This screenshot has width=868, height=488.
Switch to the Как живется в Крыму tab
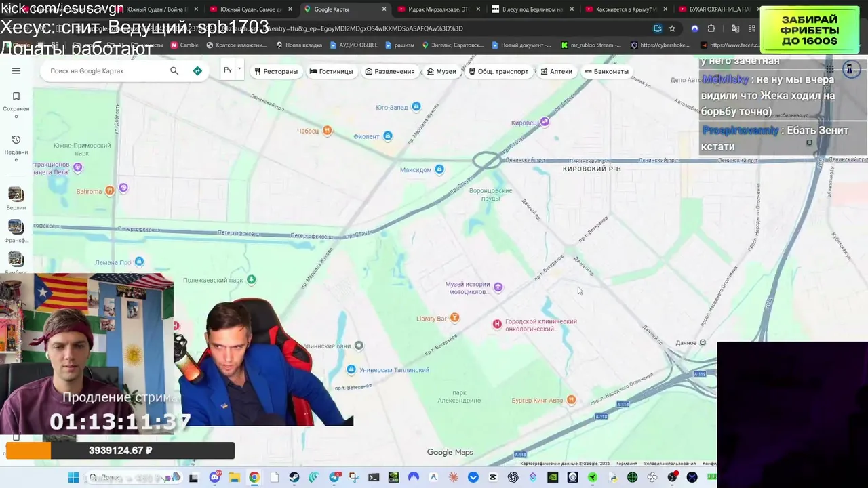pos(627,9)
